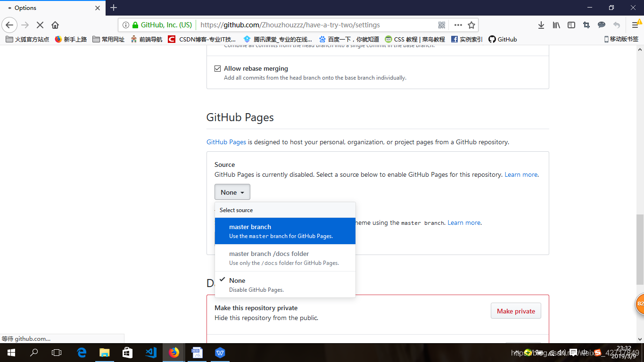Open 百度一下 bookmark
Screen dimensions: 644x362
[349, 39]
